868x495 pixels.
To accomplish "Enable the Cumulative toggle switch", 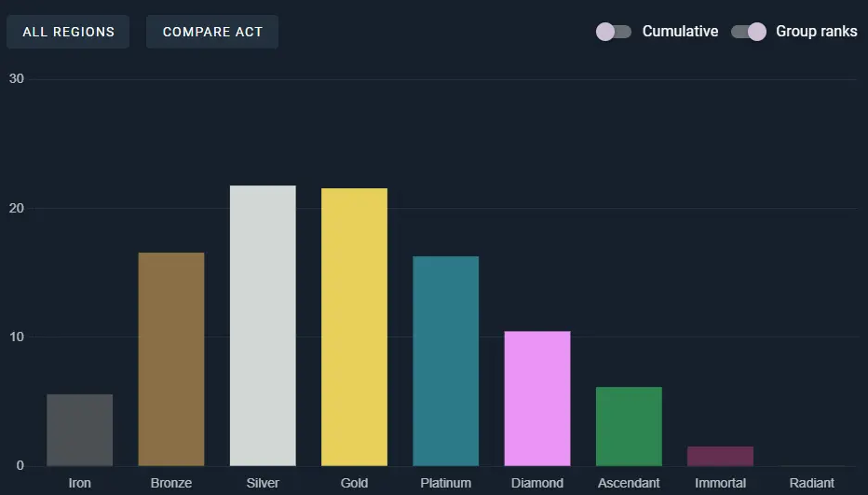I will [x=614, y=32].
